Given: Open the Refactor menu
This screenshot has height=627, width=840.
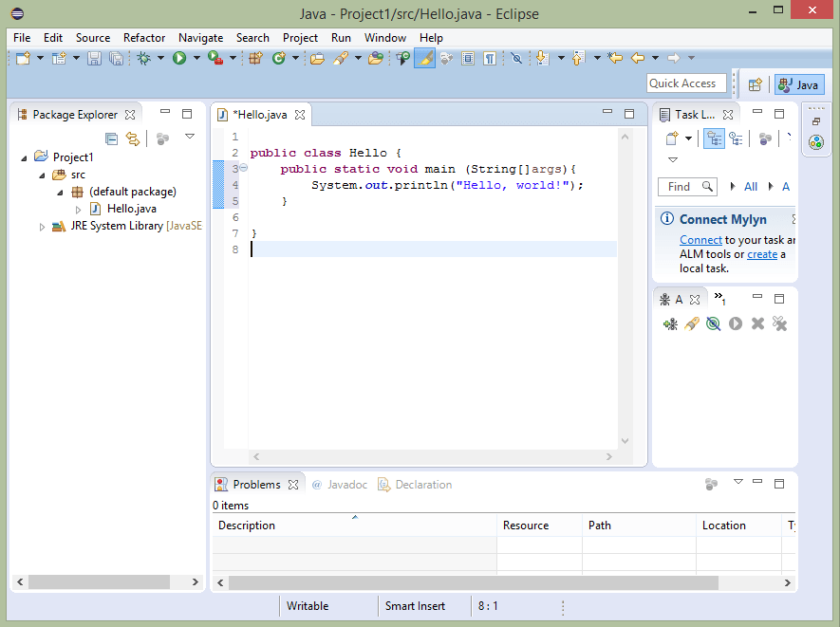Looking at the screenshot, I should [144, 38].
